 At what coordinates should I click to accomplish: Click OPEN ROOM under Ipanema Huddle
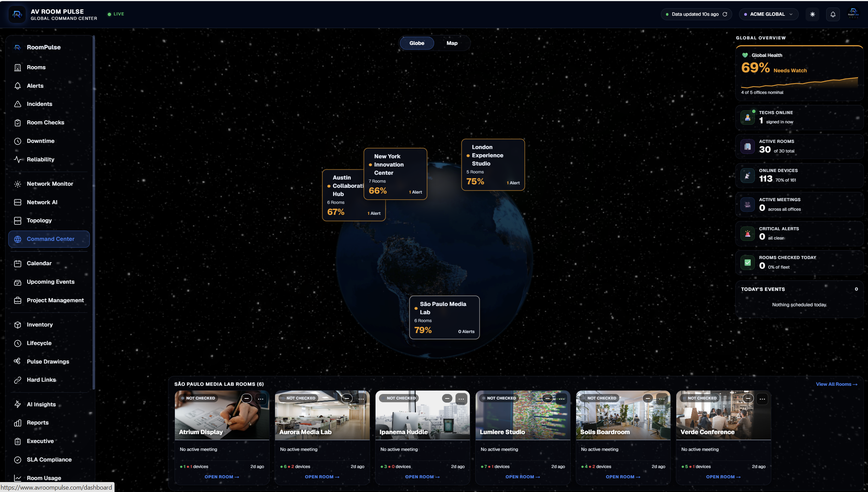pyautogui.click(x=422, y=477)
